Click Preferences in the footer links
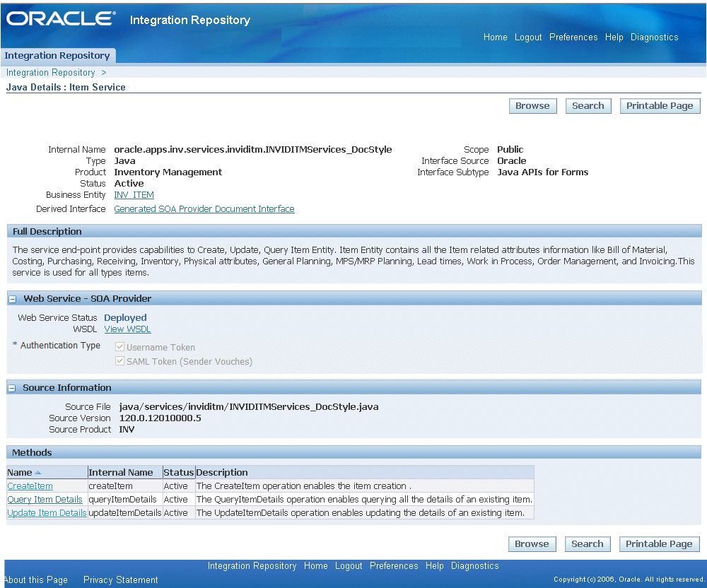The image size is (707, 588). coord(394,566)
